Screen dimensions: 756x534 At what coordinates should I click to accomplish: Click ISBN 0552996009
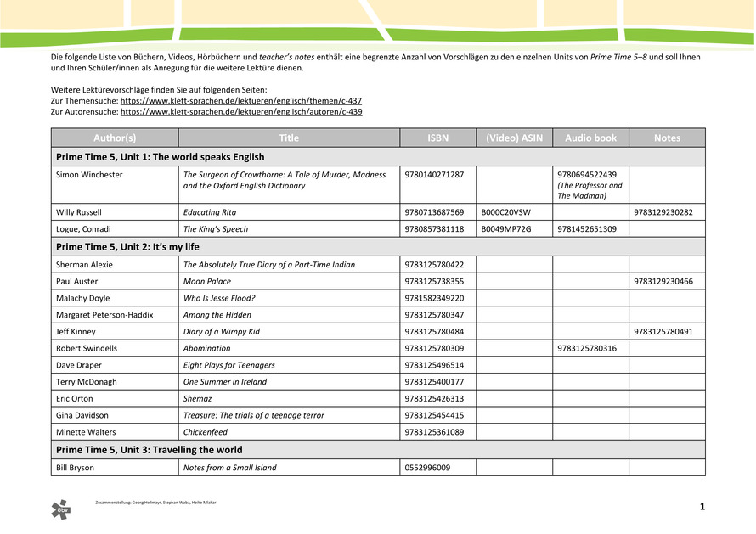click(x=427, y=468)
